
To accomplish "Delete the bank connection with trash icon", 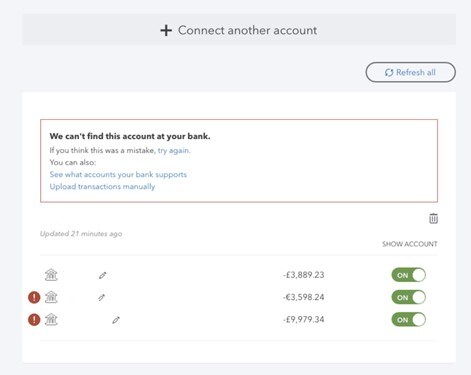I will tap(433, 218).
